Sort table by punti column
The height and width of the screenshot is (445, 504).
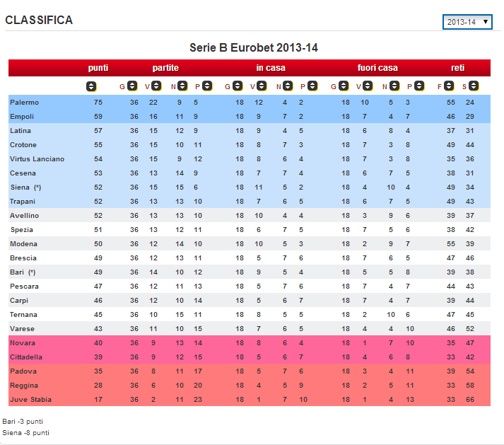point(90,86)
